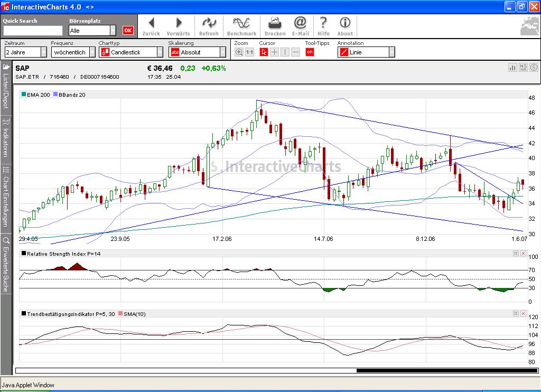Click the Quick Search input field
The height and width of the screenshot is (392, 541).
pyautogui.click(x=33, y=31)
